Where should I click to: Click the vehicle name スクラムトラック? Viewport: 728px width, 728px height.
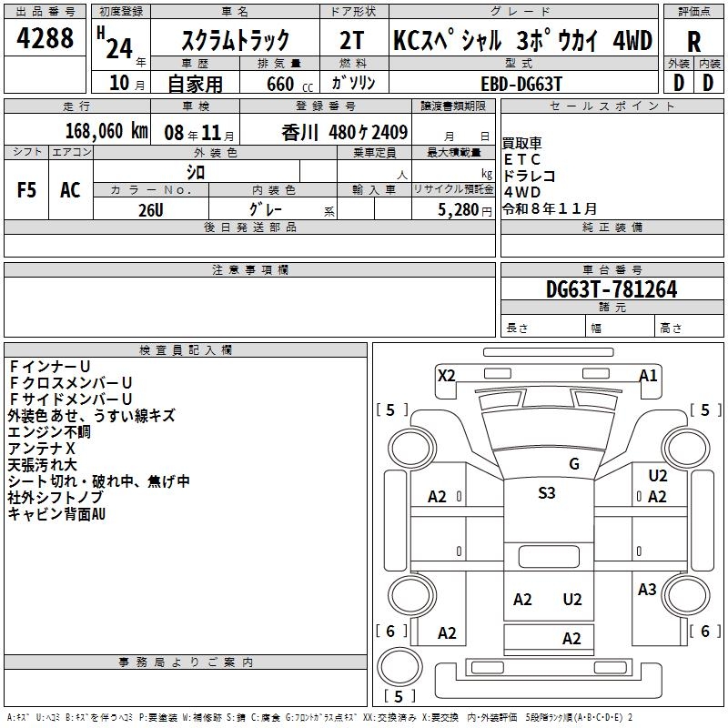(235, 40)
